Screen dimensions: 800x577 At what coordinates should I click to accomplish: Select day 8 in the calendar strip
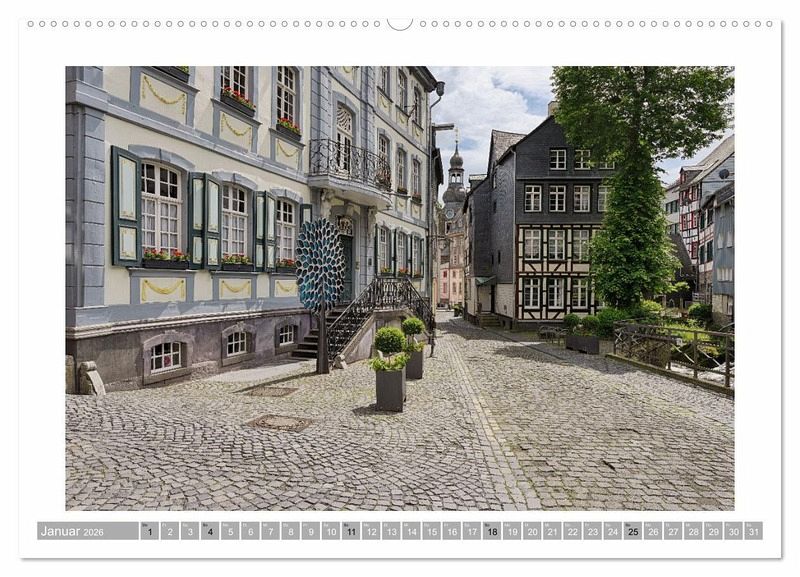291,531
